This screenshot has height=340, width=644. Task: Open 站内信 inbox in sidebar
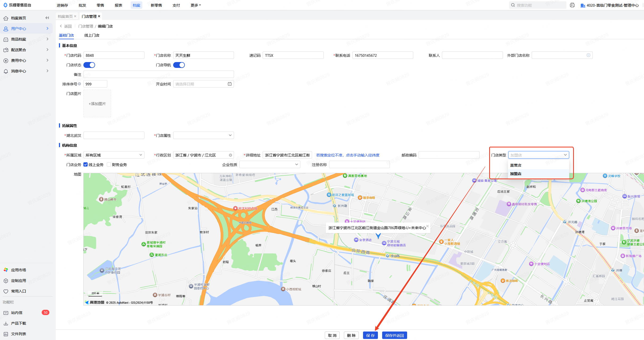17,313
